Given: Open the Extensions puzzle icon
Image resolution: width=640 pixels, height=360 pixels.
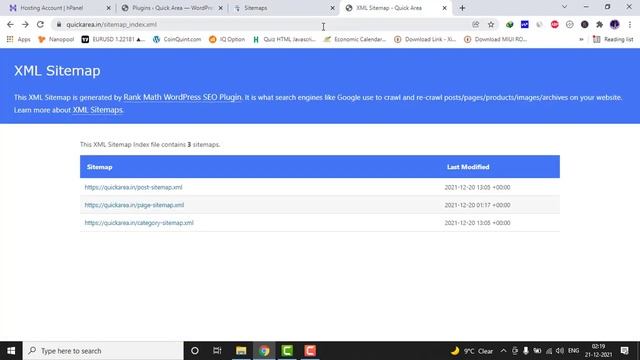Looking at the screenshot, I should (x=599, y=24).
